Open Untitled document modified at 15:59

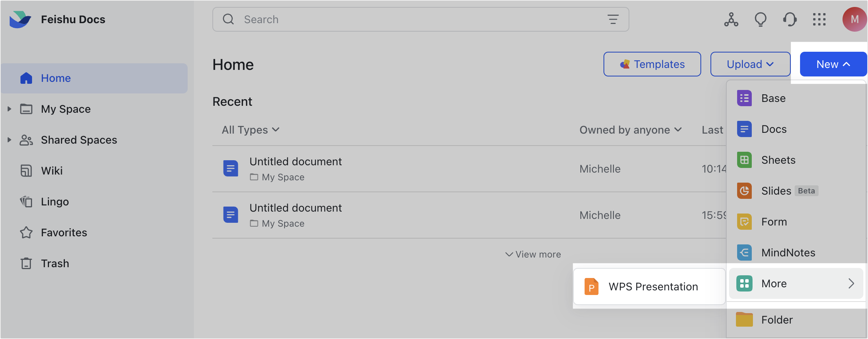tap(295, 208)
